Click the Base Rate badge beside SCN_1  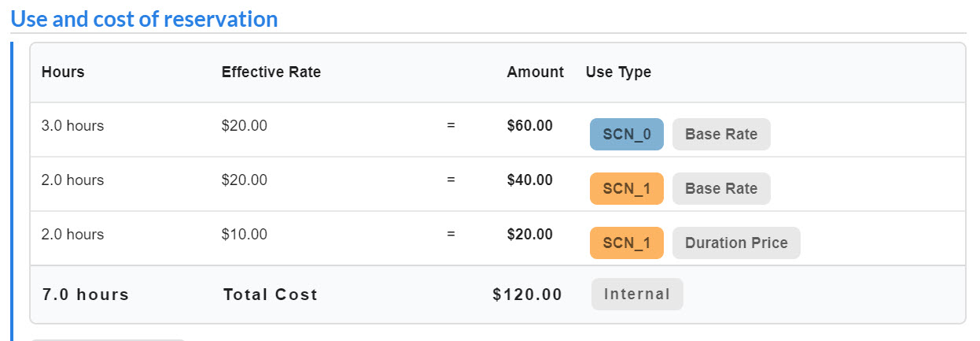pos(721,188)
